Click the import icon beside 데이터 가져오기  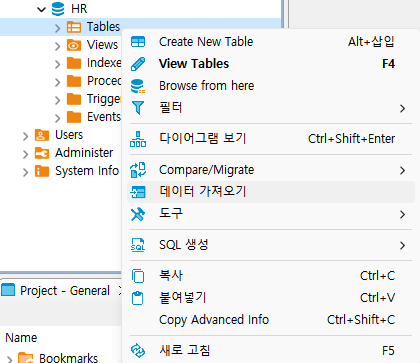coord(138,192)
